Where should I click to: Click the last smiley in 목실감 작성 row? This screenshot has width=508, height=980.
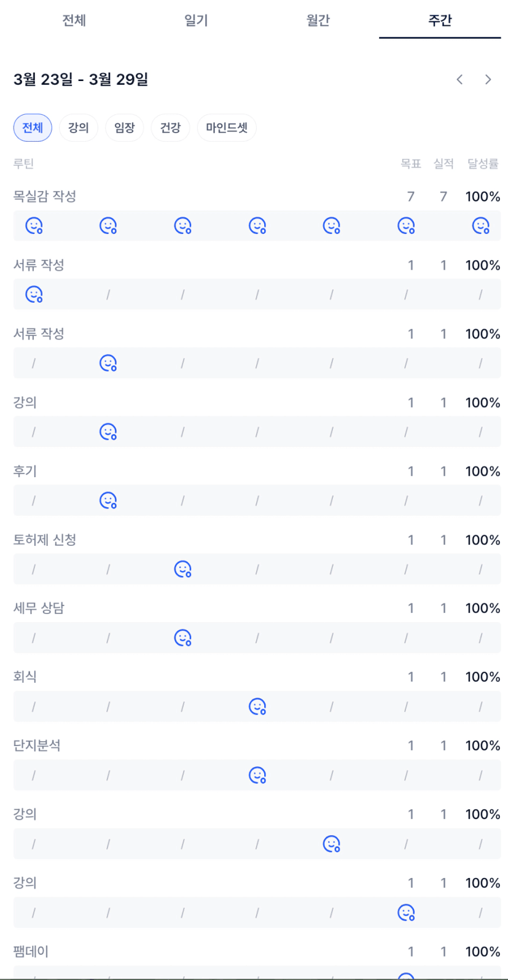pyautogui.click(x=480, y=226)
